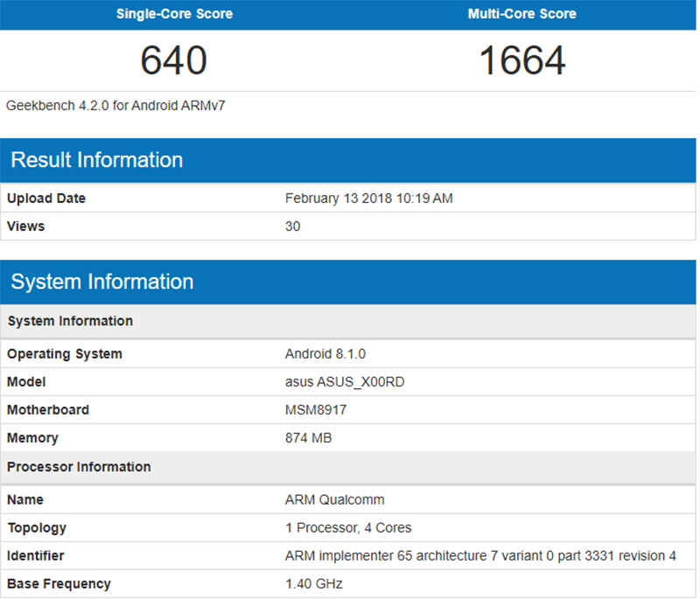
Task: Select the 874 MB memory value
Action: [309, 438]
